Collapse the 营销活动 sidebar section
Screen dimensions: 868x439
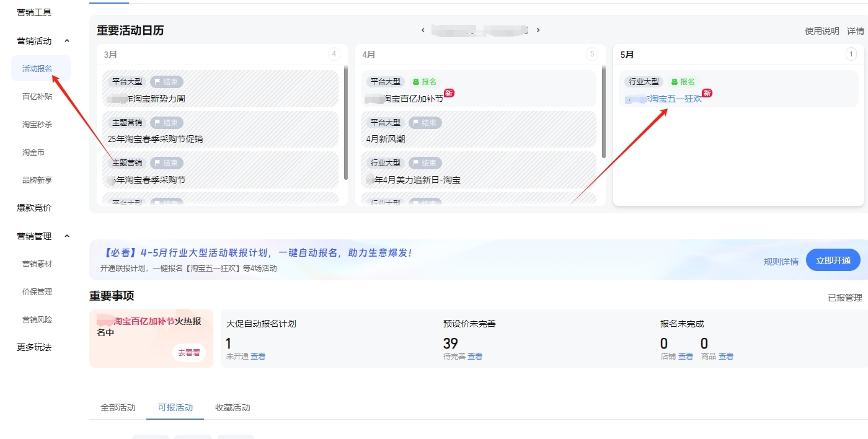(x=67, y=41)
